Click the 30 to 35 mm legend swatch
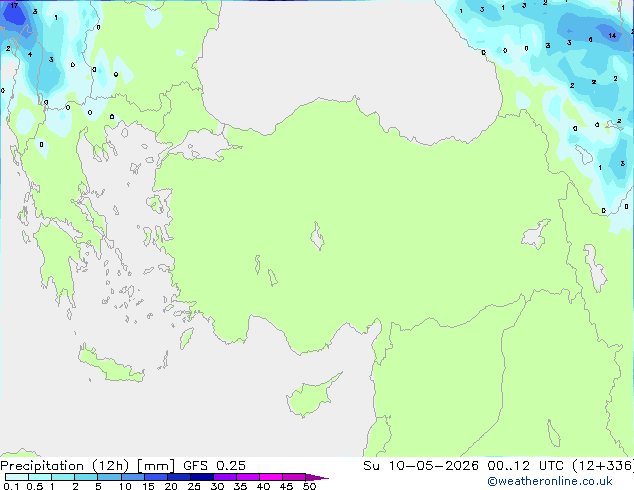This screenshot has width=634, height=490. [224, 477]
